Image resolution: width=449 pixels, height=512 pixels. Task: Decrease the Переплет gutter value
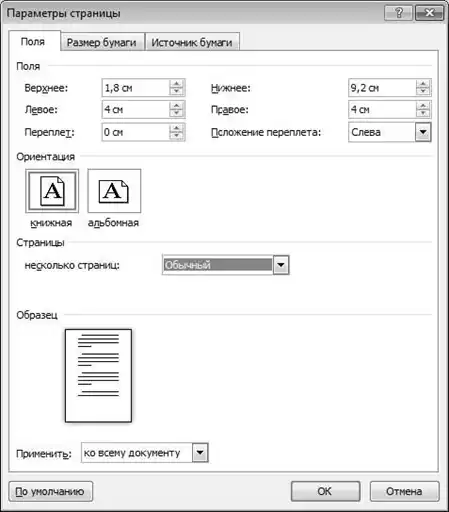[176, 136]
